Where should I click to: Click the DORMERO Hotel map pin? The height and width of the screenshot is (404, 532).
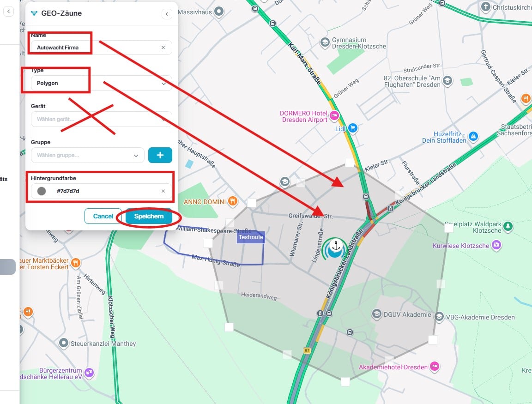(x=334, y=116)
